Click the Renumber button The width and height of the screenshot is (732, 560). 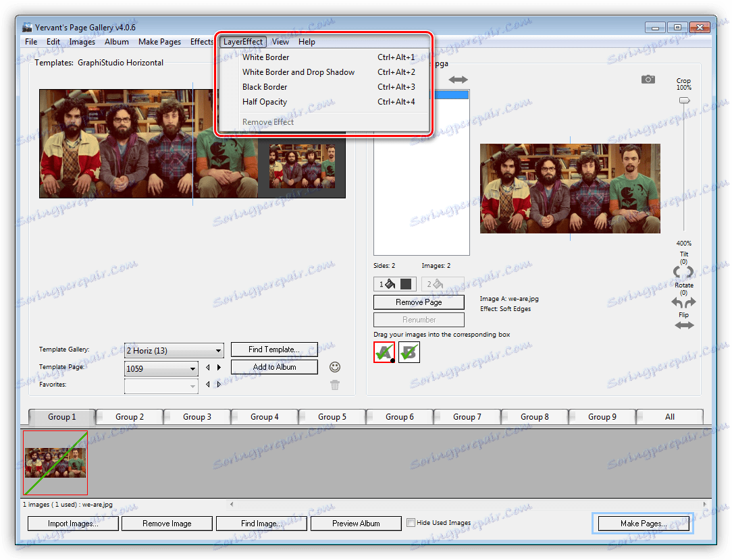(419, 320)
